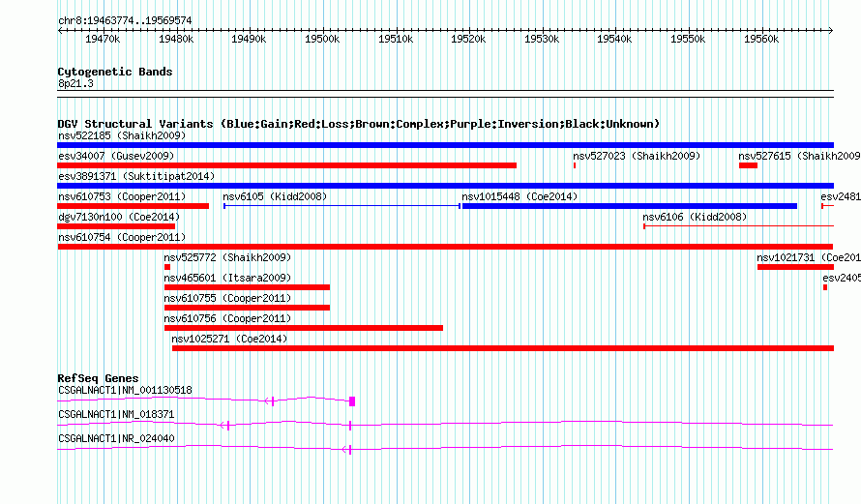Click the tiny nsv527023 (Shaikh2009) red marker
861x504 pixels.
point(575,165)
